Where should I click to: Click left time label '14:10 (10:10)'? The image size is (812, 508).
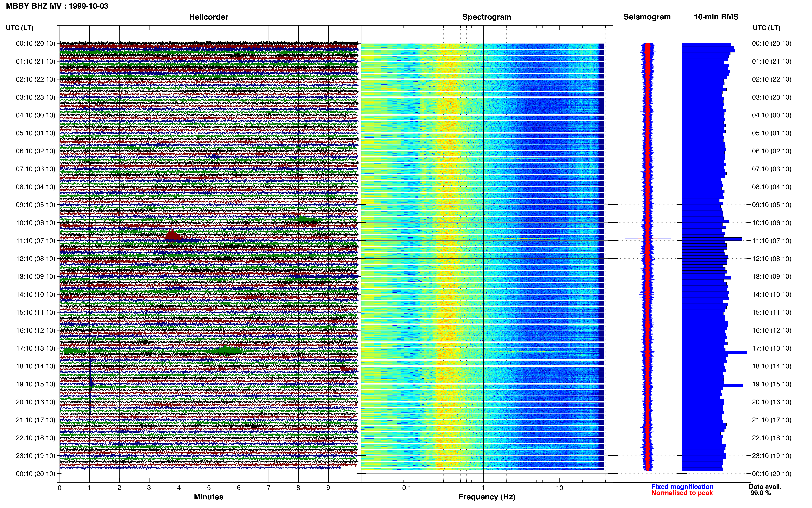coord(36,295)
